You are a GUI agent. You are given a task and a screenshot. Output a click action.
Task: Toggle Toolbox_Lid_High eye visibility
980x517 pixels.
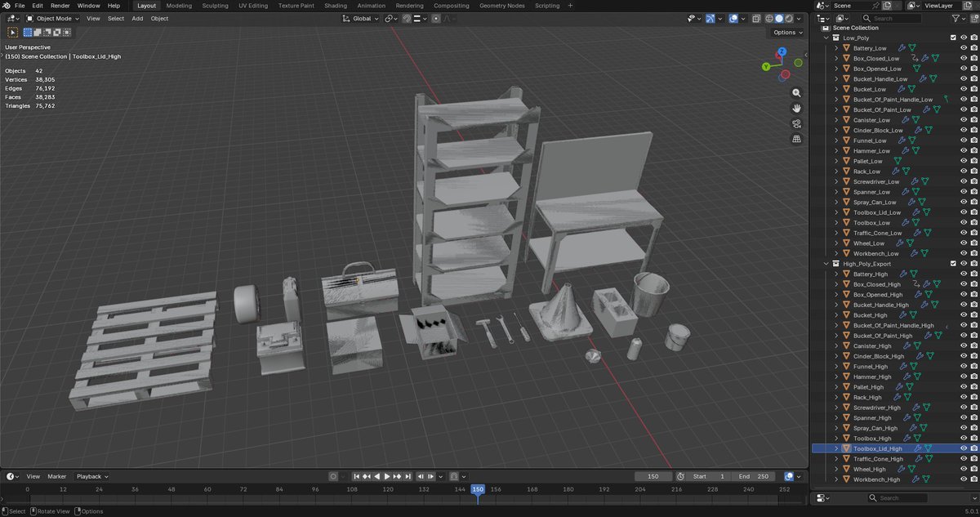(964, 448)
